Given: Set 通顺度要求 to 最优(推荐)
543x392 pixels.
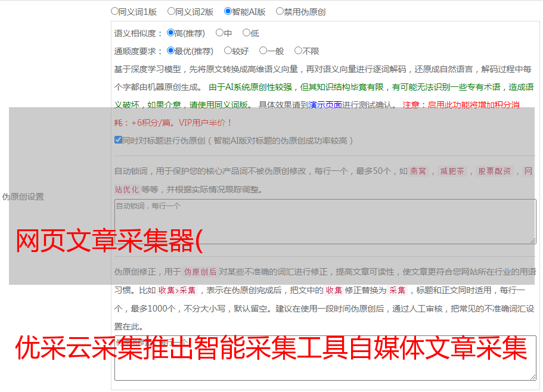Looking at the screenshot, I should (170, 51).
